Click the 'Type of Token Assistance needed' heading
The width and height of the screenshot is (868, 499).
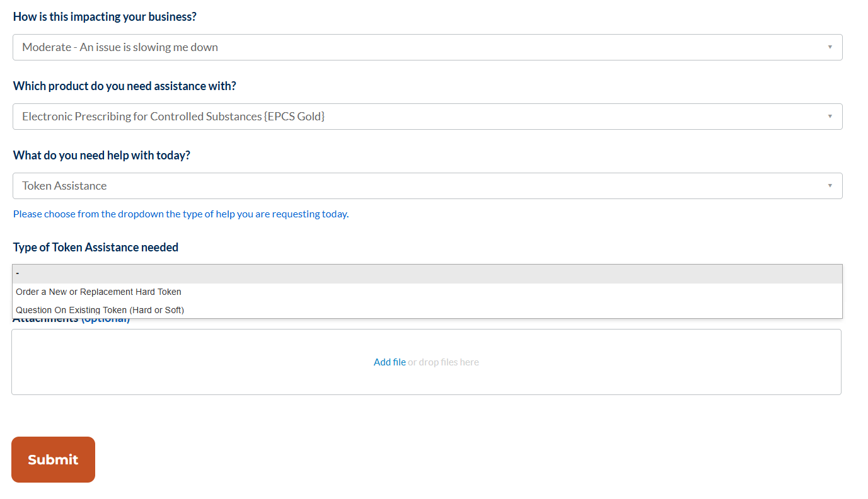click(95, 247)
